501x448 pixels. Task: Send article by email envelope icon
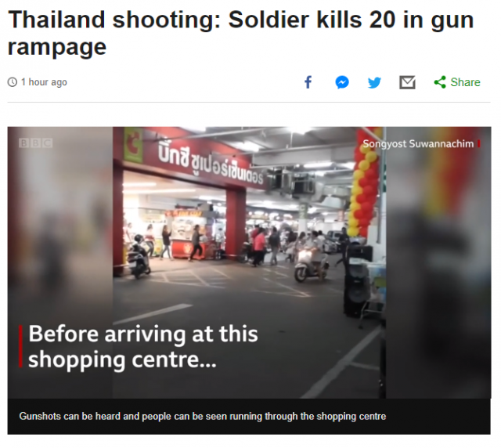click(407, 82)
